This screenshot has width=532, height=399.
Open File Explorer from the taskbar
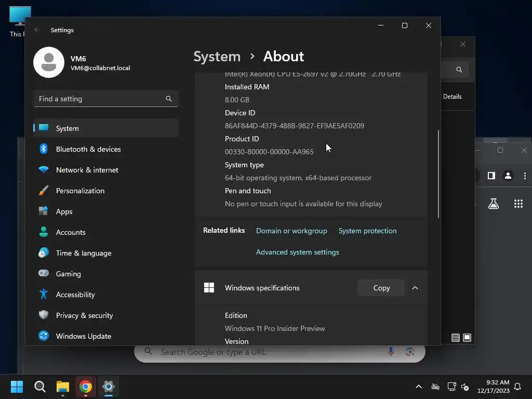[x=63, y=387]
